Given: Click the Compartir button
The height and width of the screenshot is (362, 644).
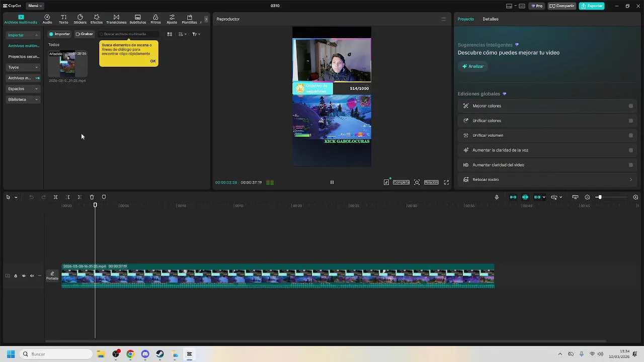Looking at the screenshot, I should click(x=562, y=6).
